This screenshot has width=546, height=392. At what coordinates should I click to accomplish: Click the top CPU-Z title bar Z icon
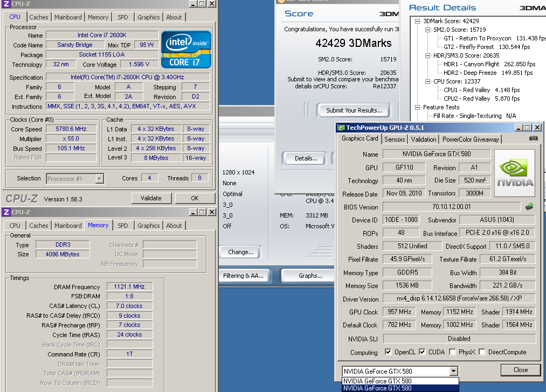click(6, 3)
